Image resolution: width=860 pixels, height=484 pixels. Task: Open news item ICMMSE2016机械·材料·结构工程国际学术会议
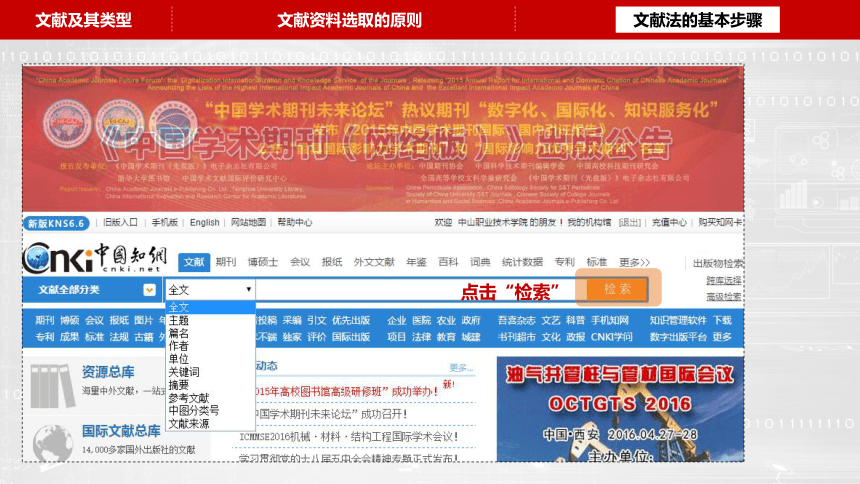point(349,437)
